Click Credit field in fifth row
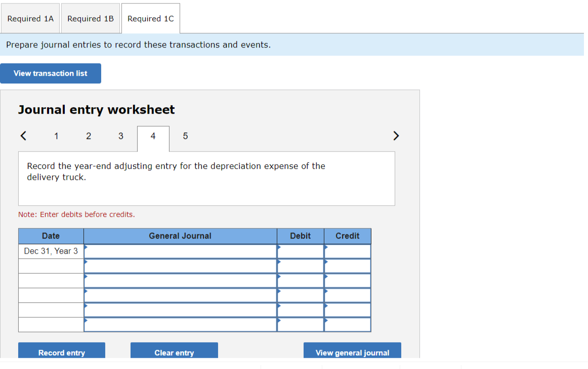This screenshot has height=369, width=588. point(348,310)
